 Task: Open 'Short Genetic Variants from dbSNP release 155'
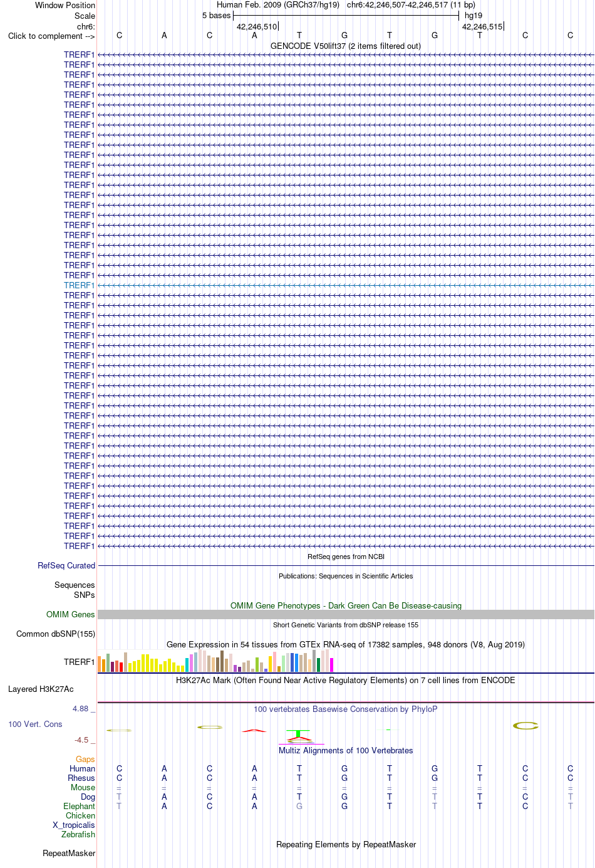pyautogui.click(x=346, y=625)
